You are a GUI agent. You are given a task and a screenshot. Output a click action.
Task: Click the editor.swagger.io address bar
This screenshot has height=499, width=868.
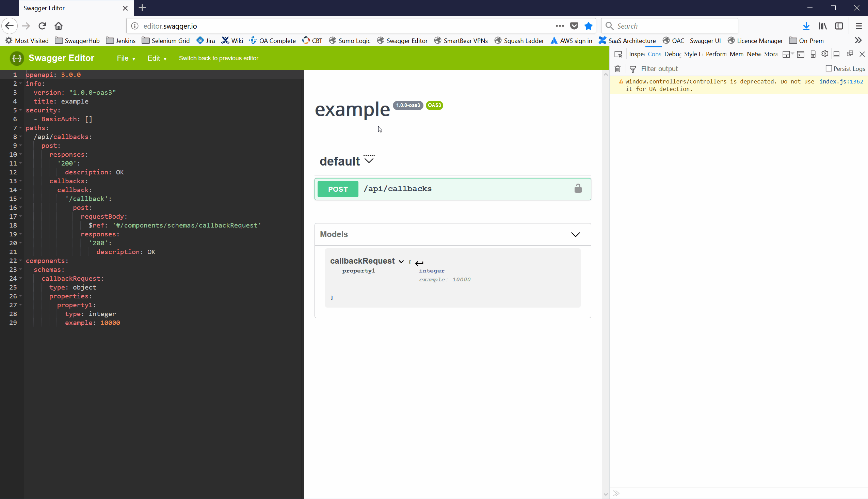[342, 26]
